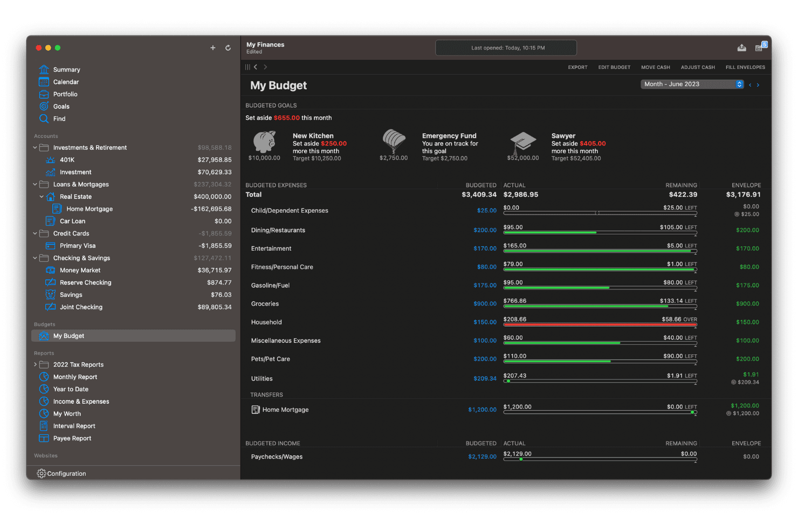Collapse Investments & Retirement group
The width and height of the screenshot is (798, 532).
click(x=35, y=148)
